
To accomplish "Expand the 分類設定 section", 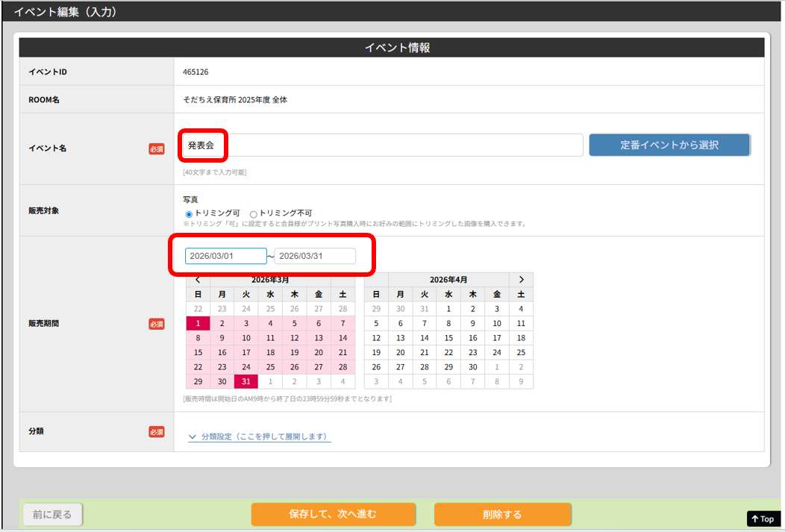I will [x=259, y=436].
